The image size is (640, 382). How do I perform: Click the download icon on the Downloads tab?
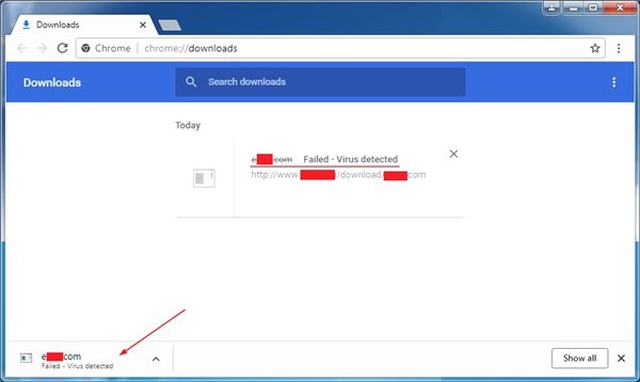coord(26,25)
